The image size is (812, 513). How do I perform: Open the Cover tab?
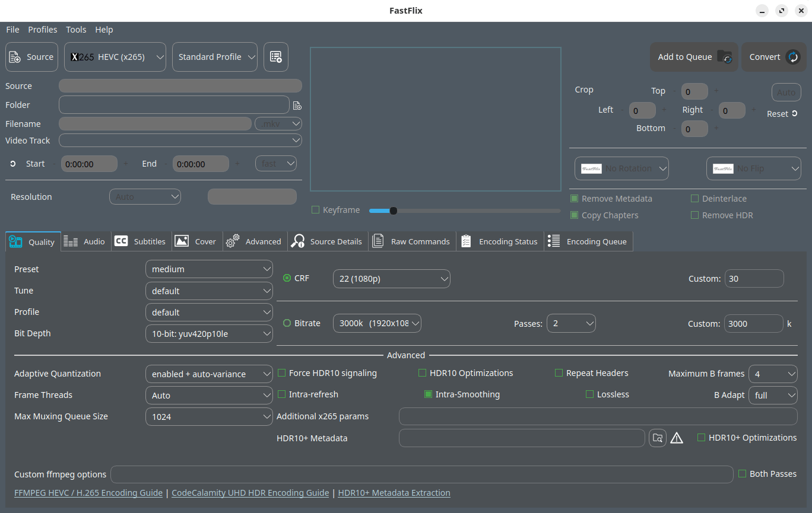tap(197, 241)
